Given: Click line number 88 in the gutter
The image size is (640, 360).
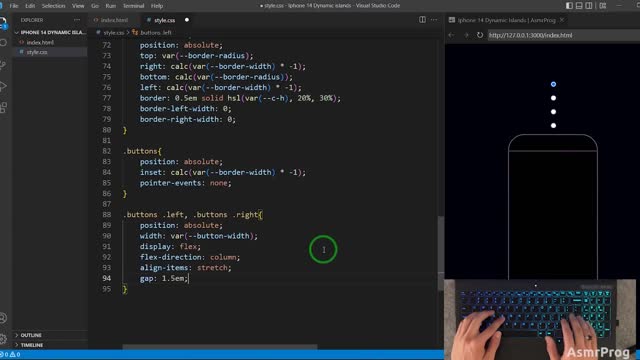Looking at the screenshot, I should pos(107,215).
